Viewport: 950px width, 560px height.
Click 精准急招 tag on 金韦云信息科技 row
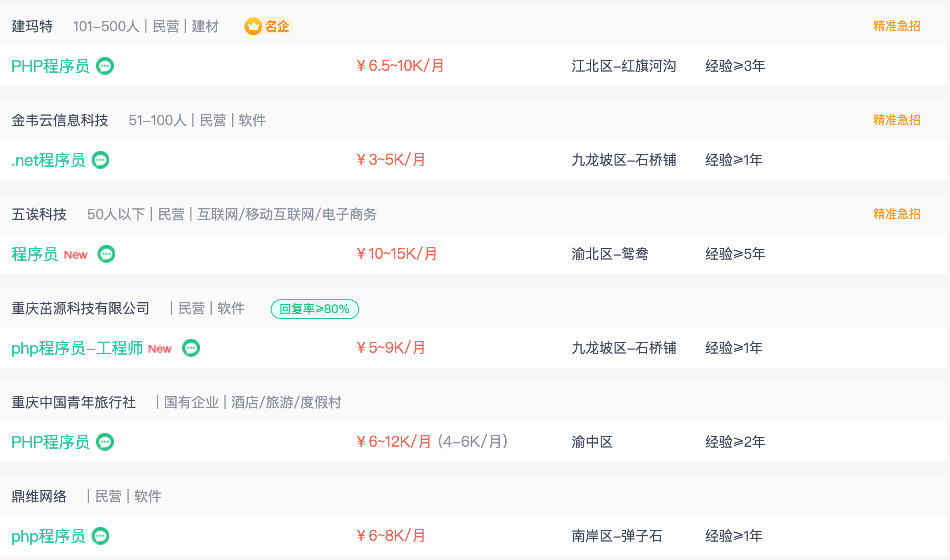897,120
